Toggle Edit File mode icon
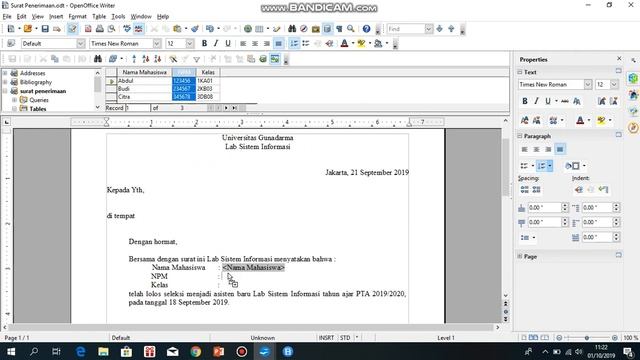The height and width of the screenshot is (360, 640). pos(72,29)
